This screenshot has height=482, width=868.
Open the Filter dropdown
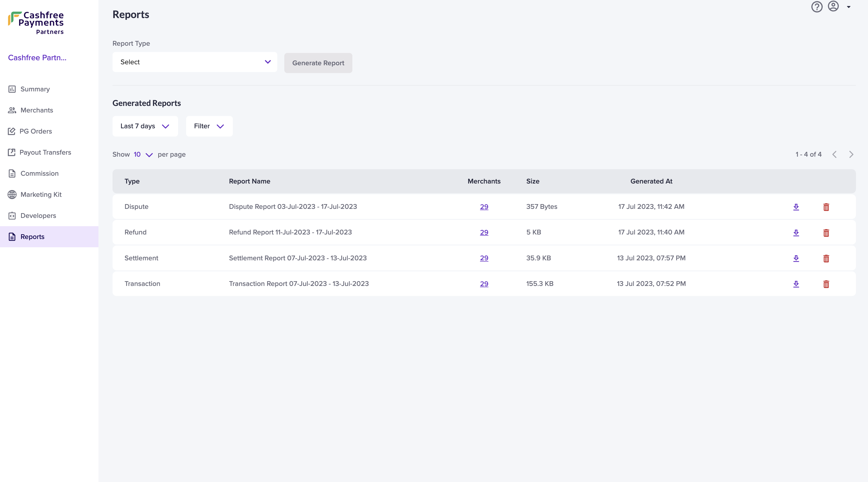click(209, 126)
